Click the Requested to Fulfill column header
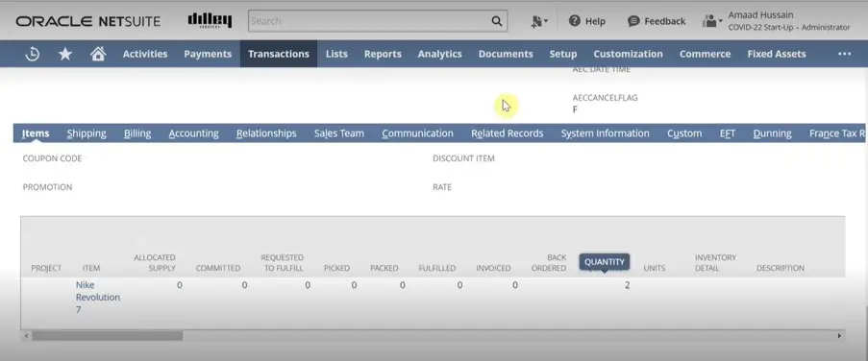 tap(282, 263)
